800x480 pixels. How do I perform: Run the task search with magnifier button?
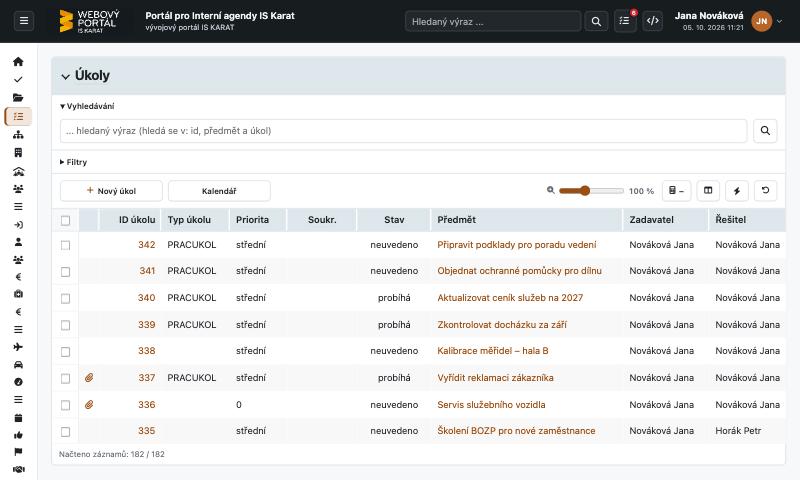(765, 131)
